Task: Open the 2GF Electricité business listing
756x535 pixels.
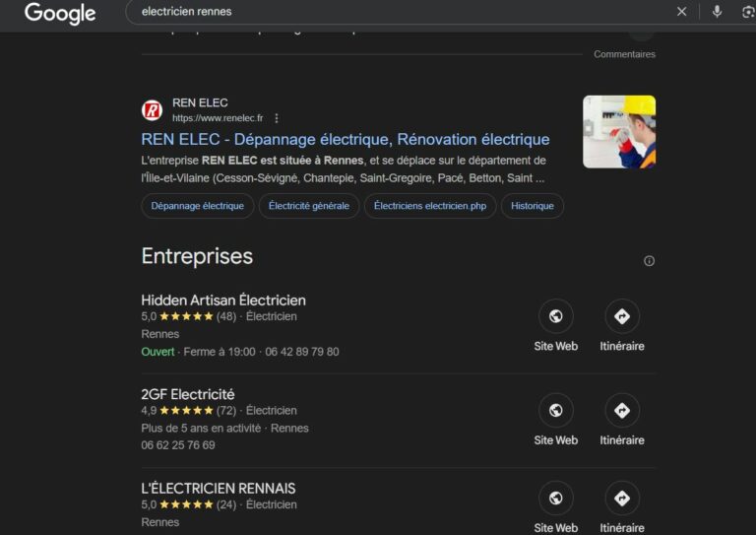Action: [188, 394]
